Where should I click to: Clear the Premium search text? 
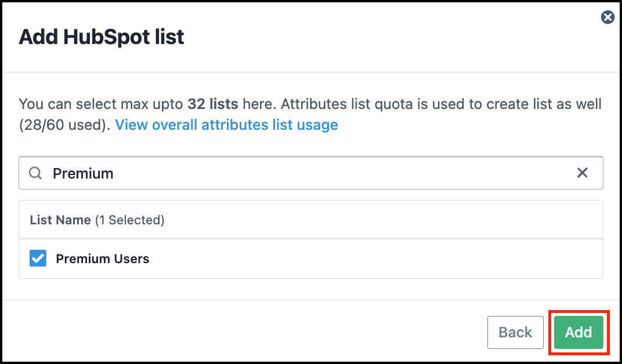[x=582, y=173]
